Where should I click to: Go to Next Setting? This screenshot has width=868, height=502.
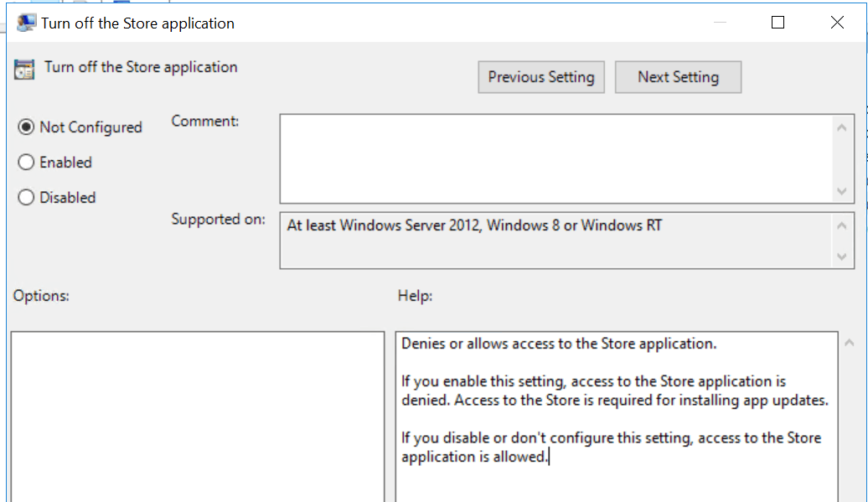coord(678,77)
